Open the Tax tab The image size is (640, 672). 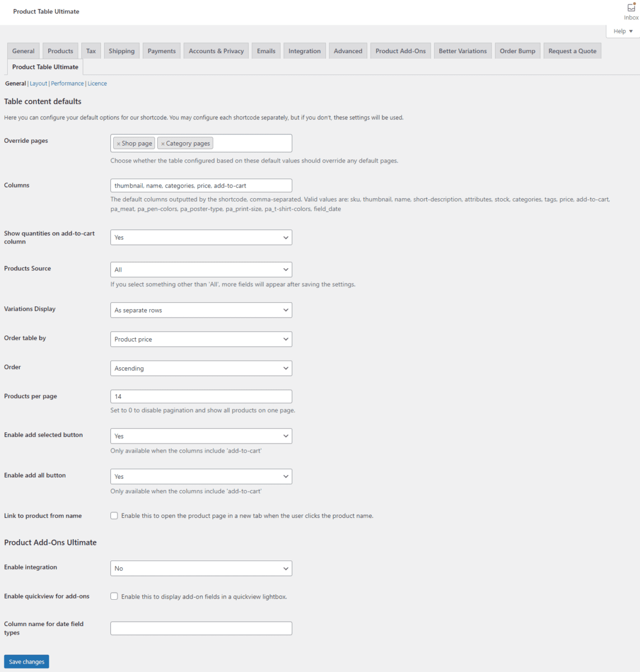coord(91,51)
